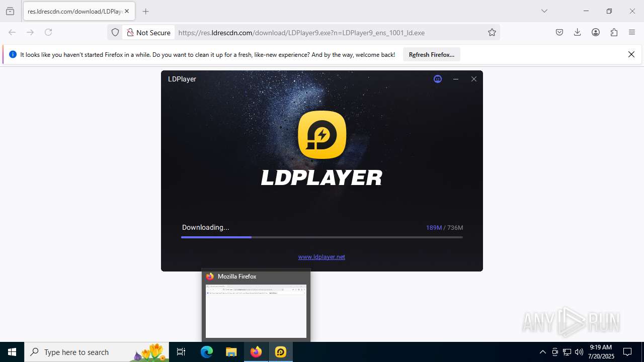Open the Firefox extensions icon
The image size is (644, 362).
[614, 32]
